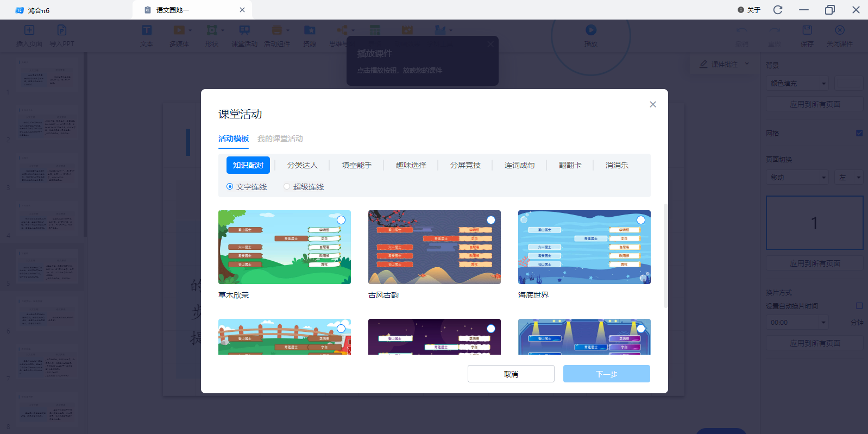Open the 形状 shapes tool

(212, 30)
